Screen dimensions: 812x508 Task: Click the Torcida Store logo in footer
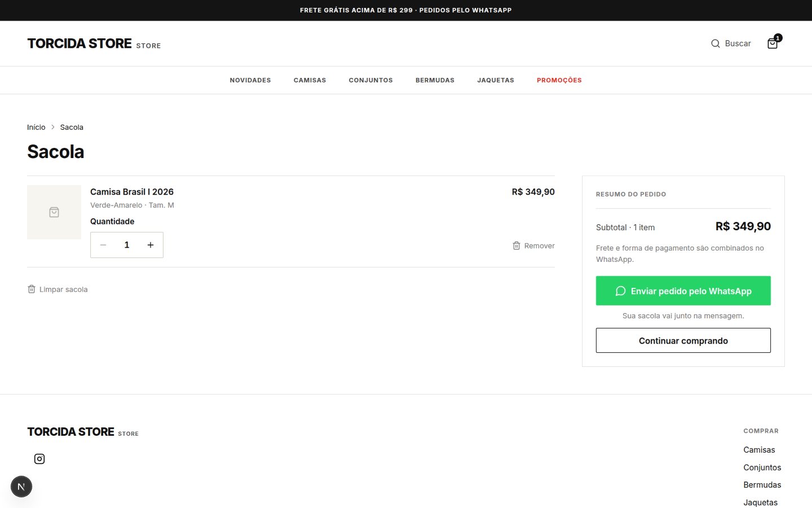[x=83, y=432]
